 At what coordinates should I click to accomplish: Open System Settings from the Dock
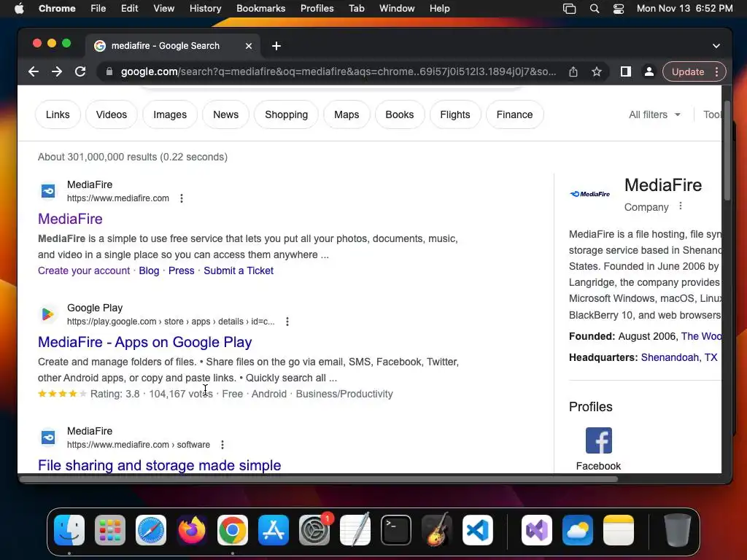coord(314,530)
